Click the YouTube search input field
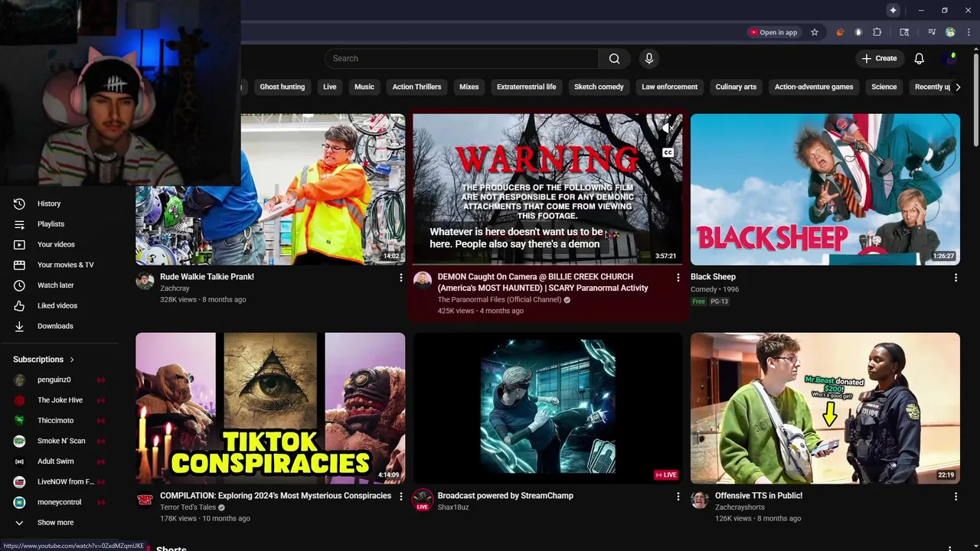980x551 pixels. click(x=462, y=58)
